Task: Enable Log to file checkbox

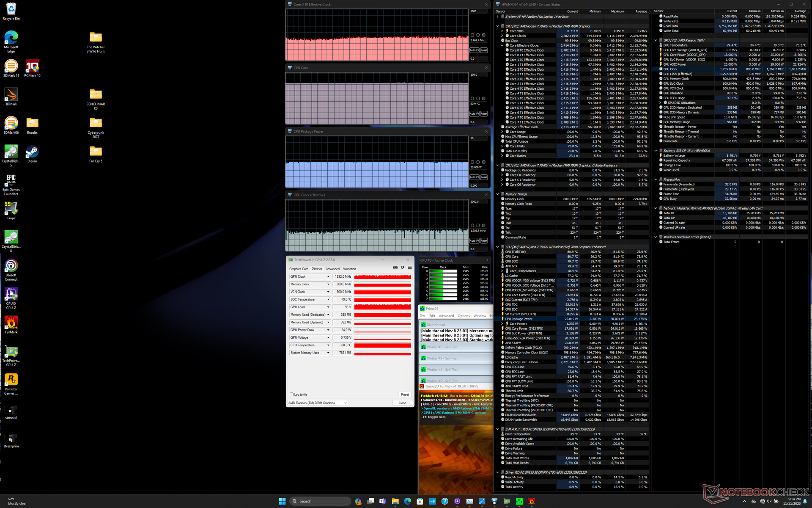Action: tap(291, 395)
